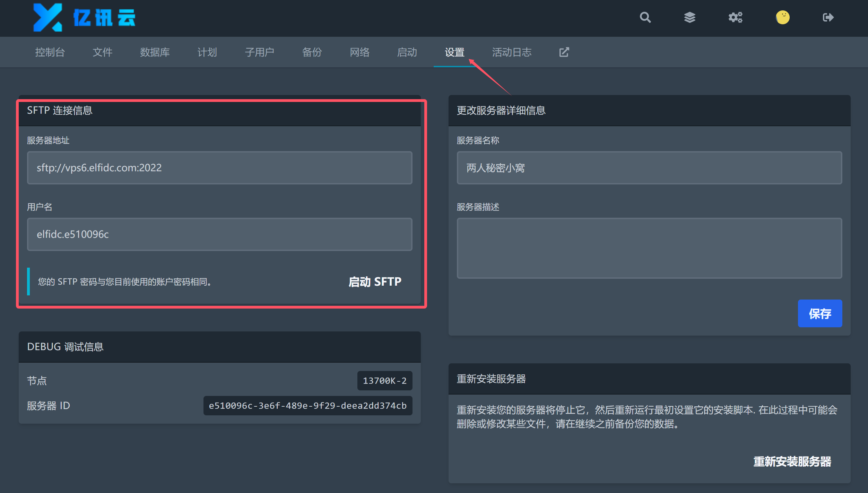Open the 网络 tab

pos(359,52)
